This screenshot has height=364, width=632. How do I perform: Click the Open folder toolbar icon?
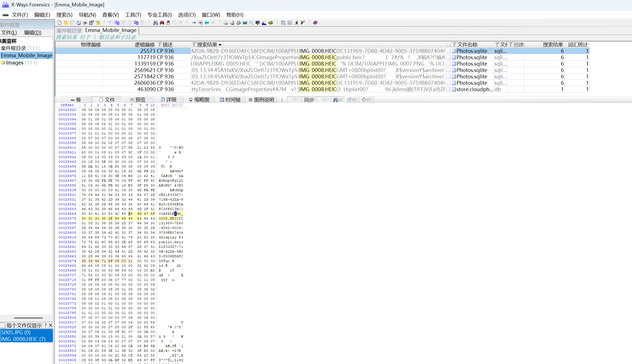pyautogui.click(x=66, y=23)
